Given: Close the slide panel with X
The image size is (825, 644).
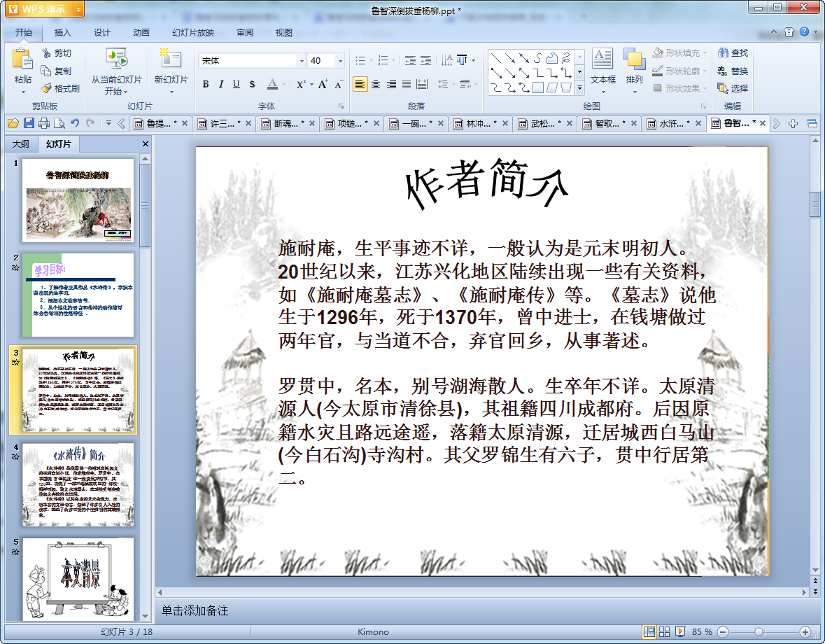Looking at the screenshot, I should (x=146, y=143).
